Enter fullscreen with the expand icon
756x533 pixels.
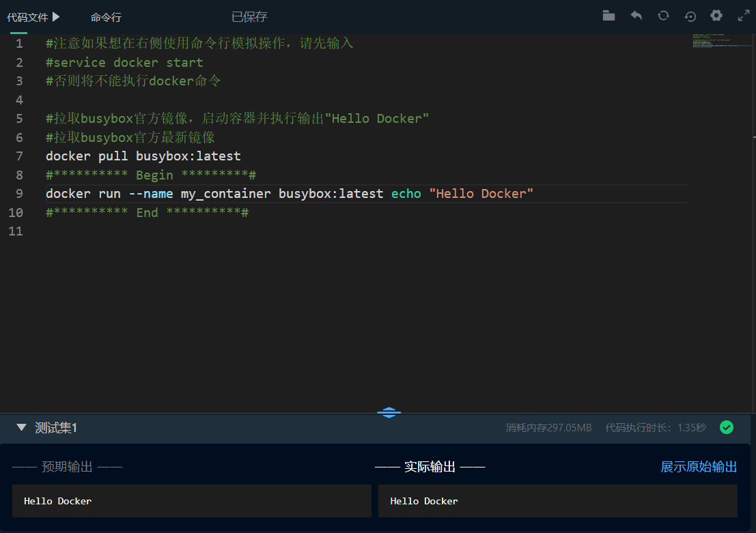point(743,14)
